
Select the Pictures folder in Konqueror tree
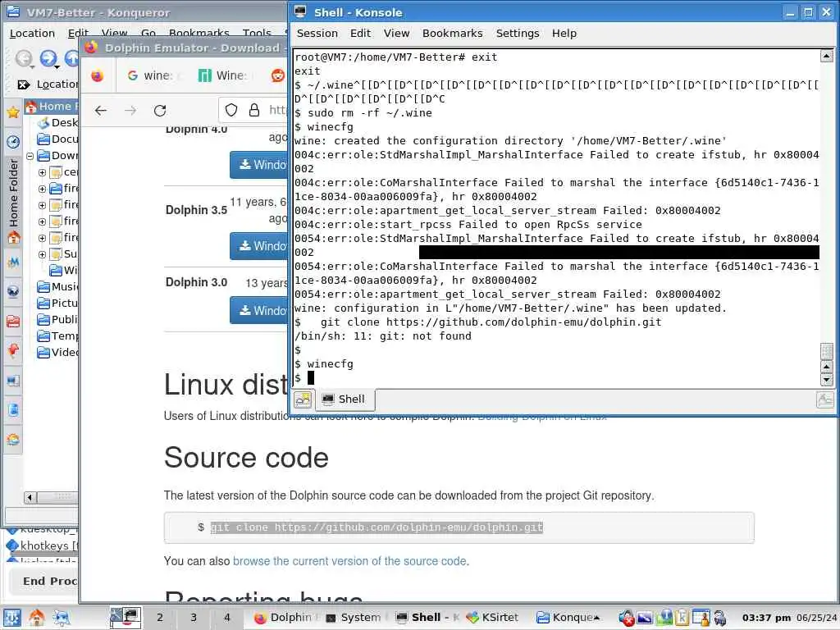(x=58, y=304)
